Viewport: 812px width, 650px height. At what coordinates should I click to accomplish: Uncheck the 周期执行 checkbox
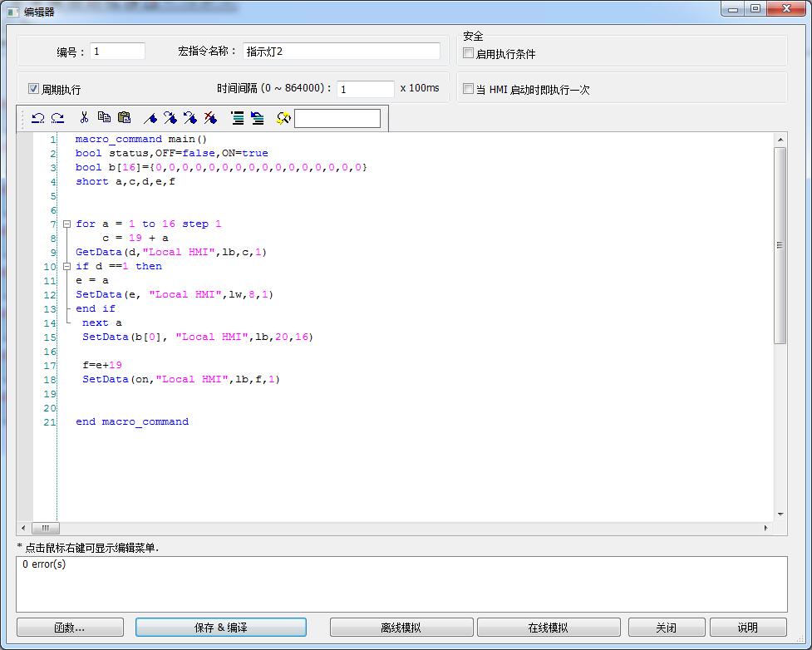tap(34, 89)
